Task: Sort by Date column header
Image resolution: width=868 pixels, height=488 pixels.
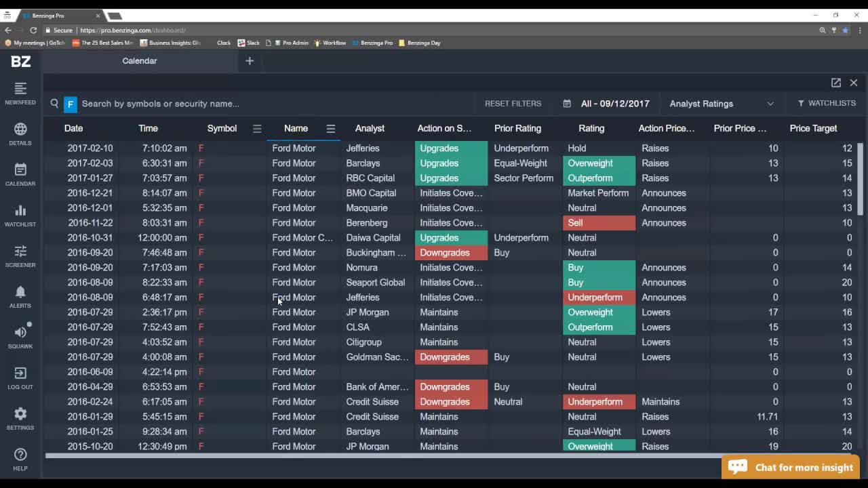Action: (73, 128)
